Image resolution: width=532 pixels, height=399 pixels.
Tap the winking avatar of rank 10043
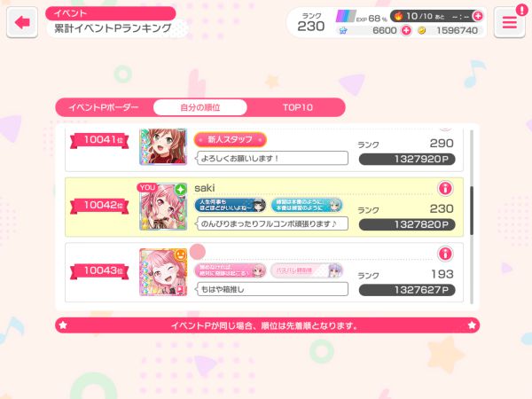coord(163,272)
